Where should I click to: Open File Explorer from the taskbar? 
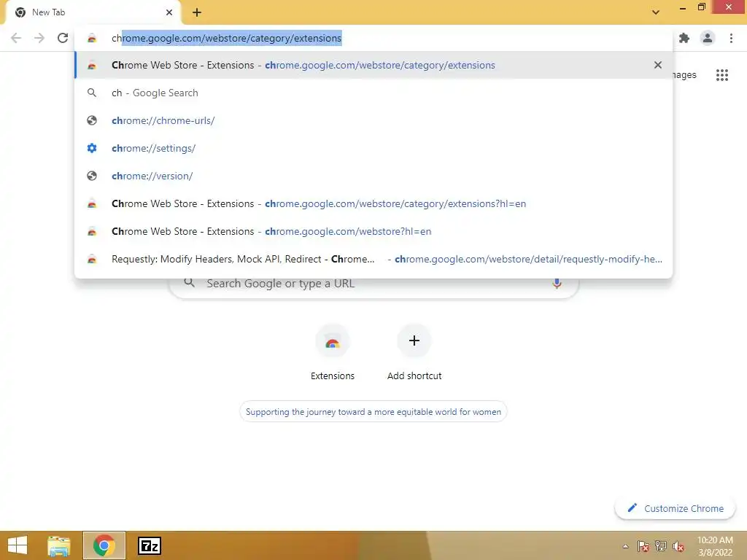pyautogui.click(x=59, y=545)
